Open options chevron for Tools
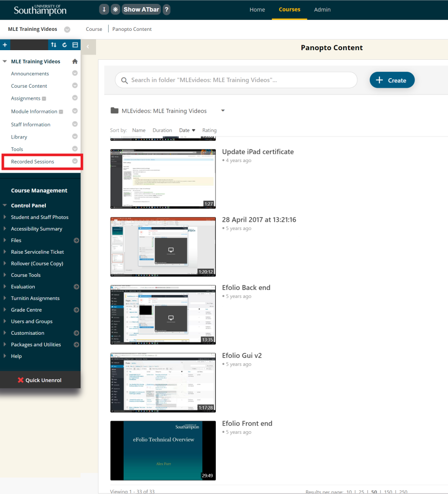This screenshot has height=494, width=448. tap(75, 149)
